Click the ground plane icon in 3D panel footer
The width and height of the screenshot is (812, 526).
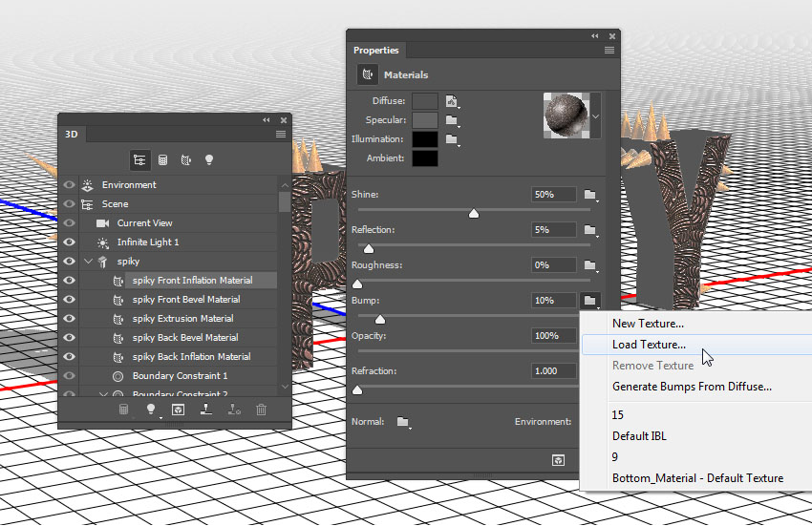pos(206,410)
